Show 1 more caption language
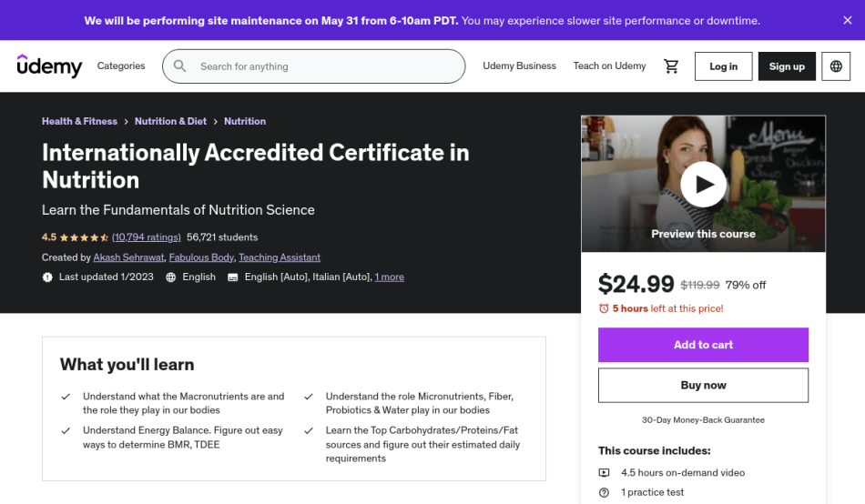Screen dimensions: 865x504 (389, 277)
